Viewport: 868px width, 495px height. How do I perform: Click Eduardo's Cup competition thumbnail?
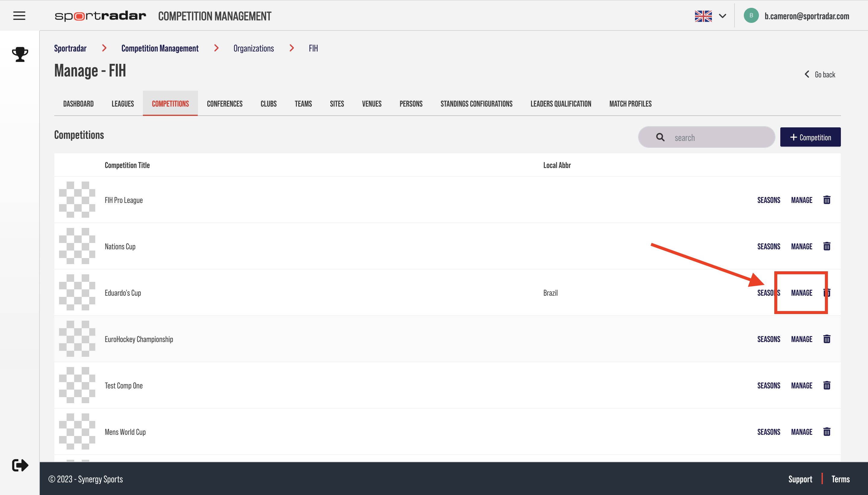click(77, 292)
